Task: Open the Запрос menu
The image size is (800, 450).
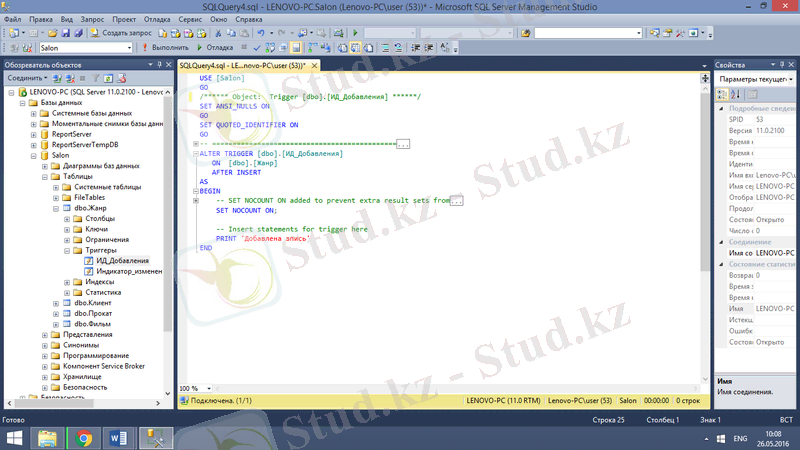Action: click(92, 19)
